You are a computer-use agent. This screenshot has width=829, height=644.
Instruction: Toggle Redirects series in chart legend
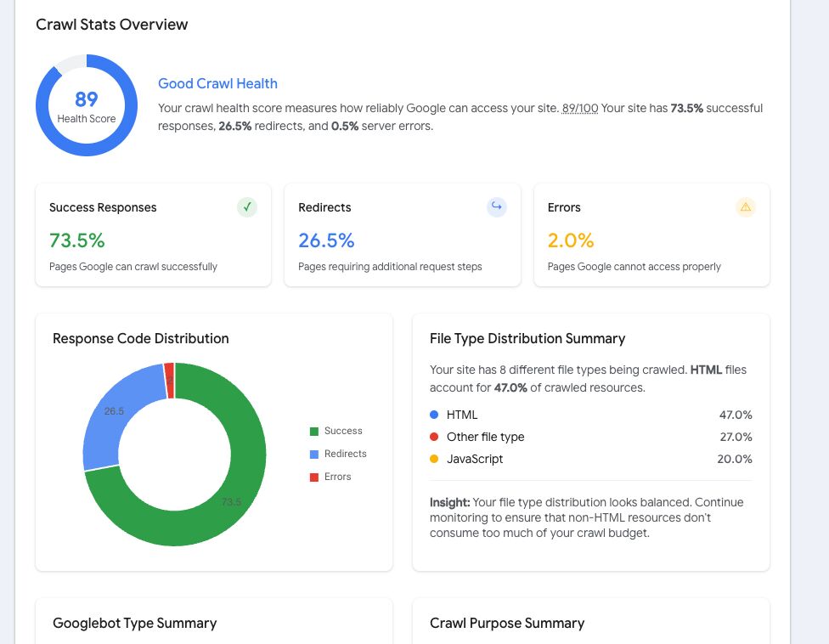[338, 454]
